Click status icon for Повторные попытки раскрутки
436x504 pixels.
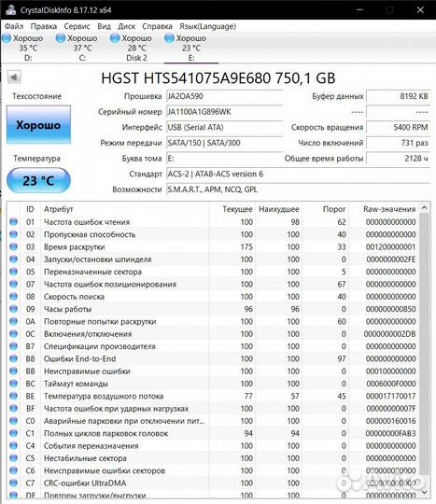(x=13, y=321)
